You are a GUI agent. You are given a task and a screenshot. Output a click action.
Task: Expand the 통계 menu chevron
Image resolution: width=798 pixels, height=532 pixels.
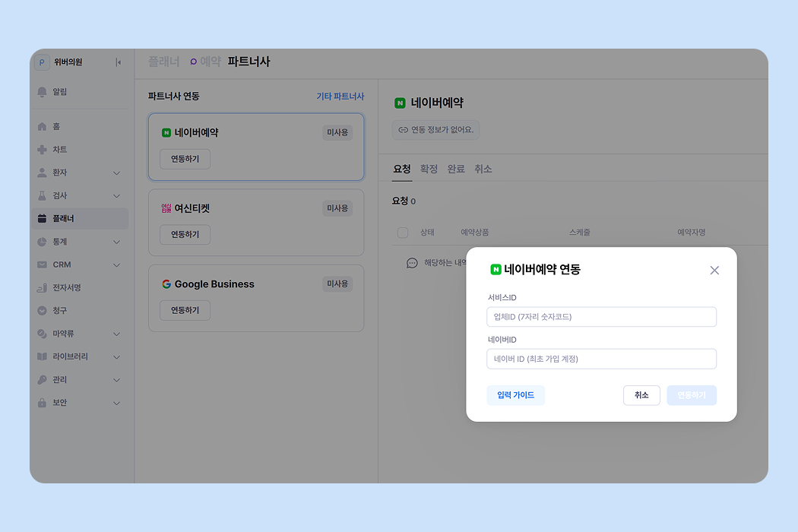click(x=116, y=242)
